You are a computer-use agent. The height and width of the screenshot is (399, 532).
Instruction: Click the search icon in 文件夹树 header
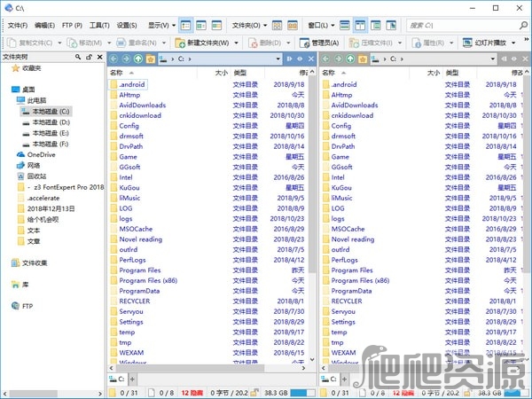tap(78, 57)
